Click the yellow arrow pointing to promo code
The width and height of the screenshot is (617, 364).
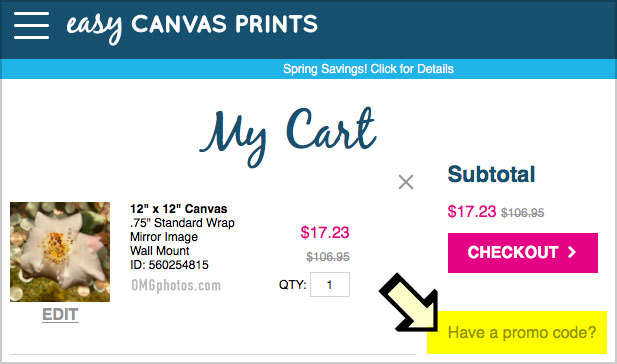pos(411,302)
